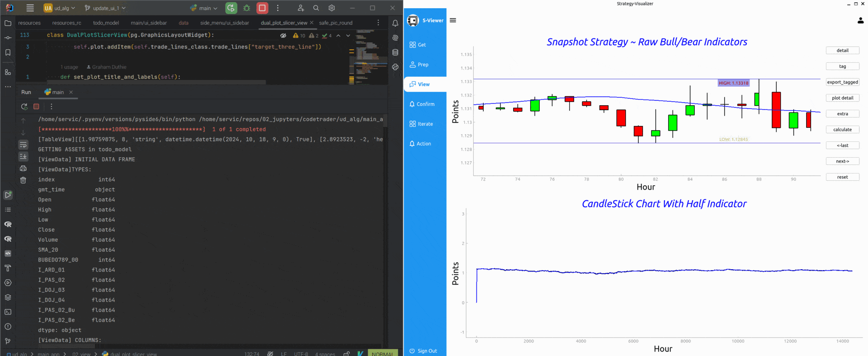Toggle the status bar crossed-out spiral AI icon
868x356 pixels.
(270, 354)
